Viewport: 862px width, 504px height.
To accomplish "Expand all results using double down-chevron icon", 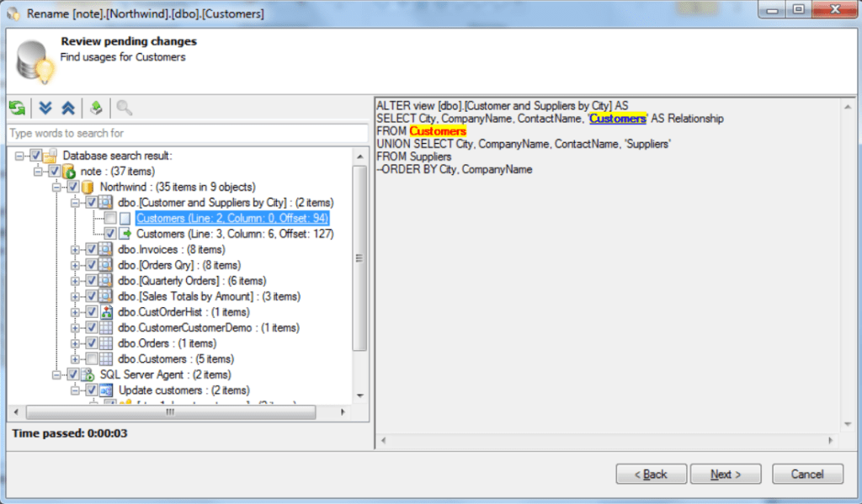I will click(x=45, y=108).
